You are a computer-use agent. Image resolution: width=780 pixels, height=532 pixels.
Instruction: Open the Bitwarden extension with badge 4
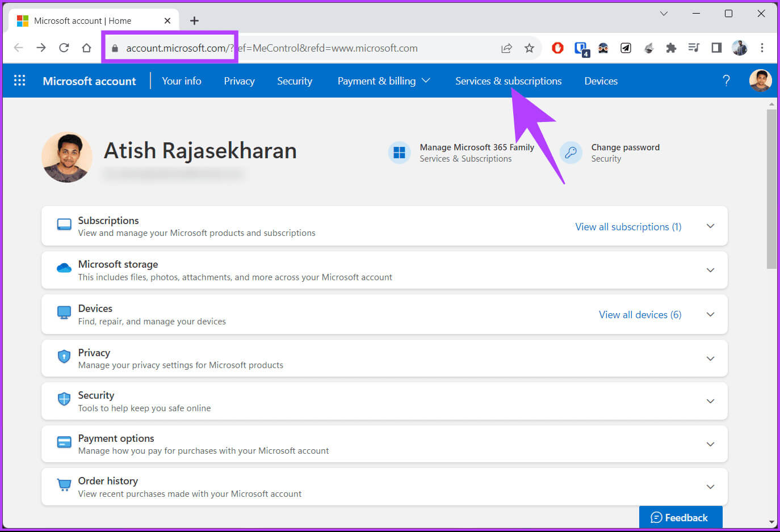(x=581, y=49)
